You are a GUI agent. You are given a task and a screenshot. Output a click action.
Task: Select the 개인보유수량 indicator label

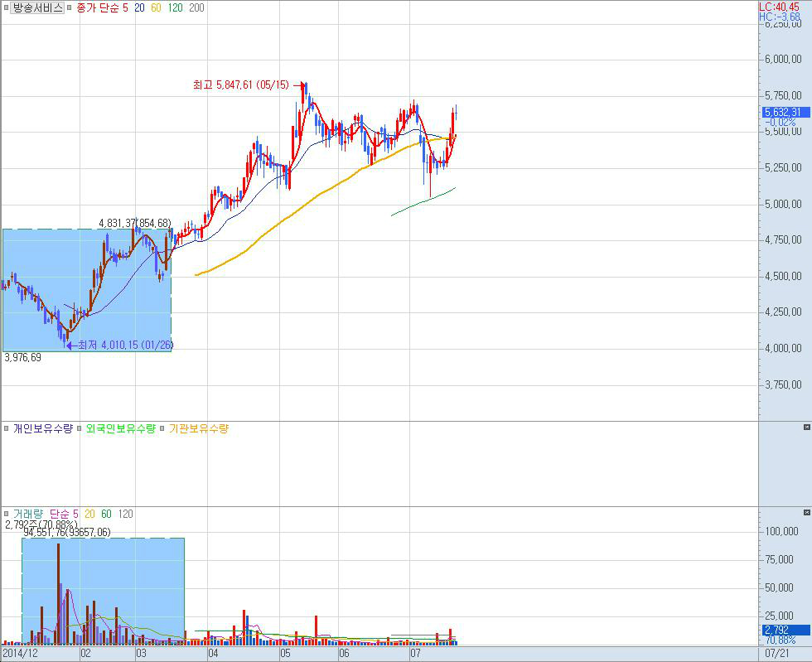[x=43, y=429]
